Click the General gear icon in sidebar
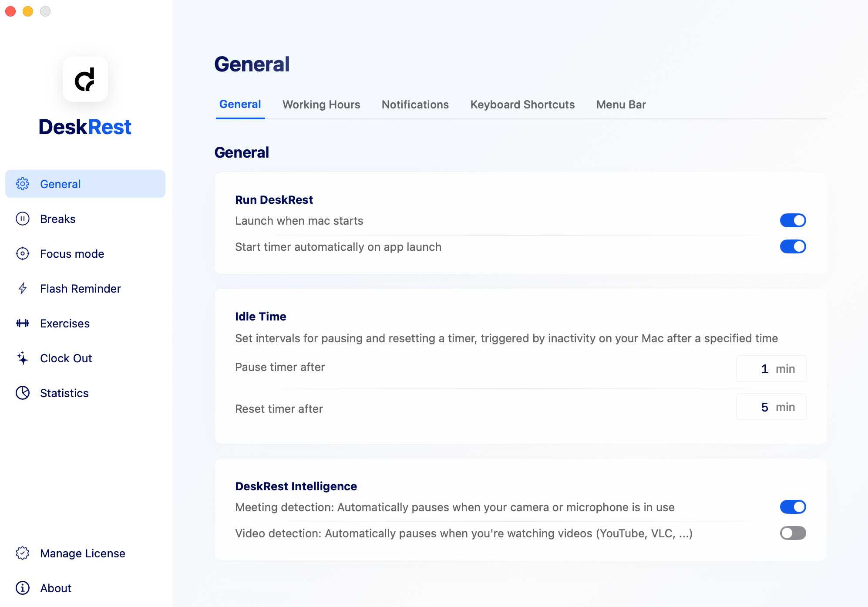The image size is (868, 607). pos(23,184)
